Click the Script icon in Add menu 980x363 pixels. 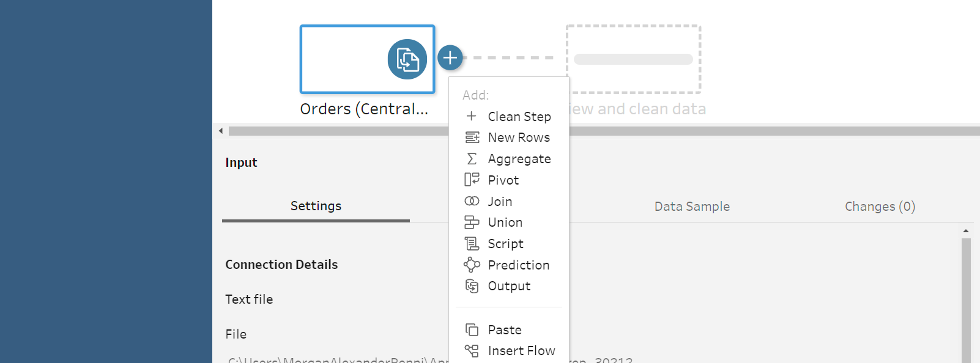coord(472,244)
